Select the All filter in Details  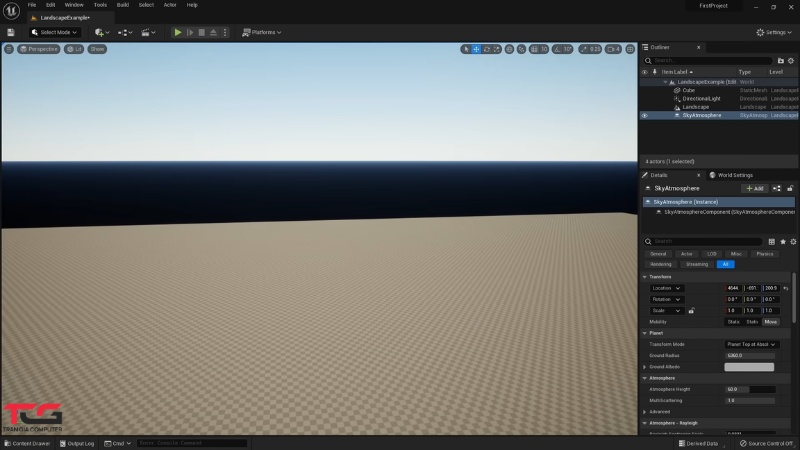(725, 264)
